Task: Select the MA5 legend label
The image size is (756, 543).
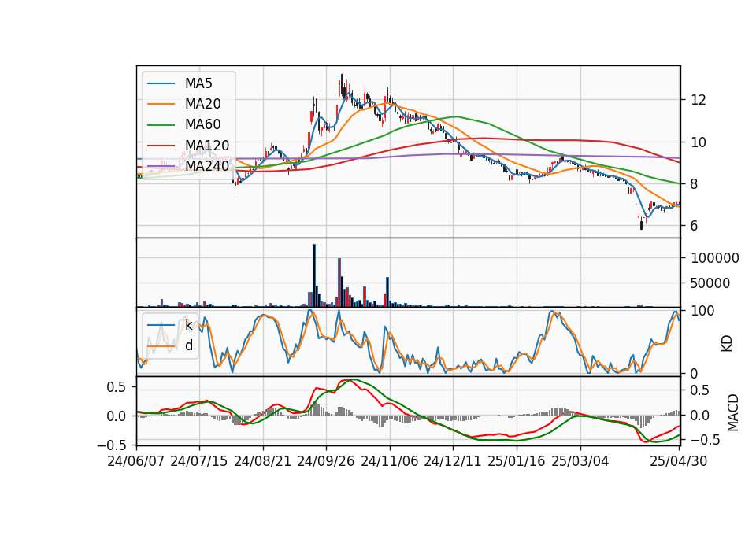Action: (x=198, y=83)
